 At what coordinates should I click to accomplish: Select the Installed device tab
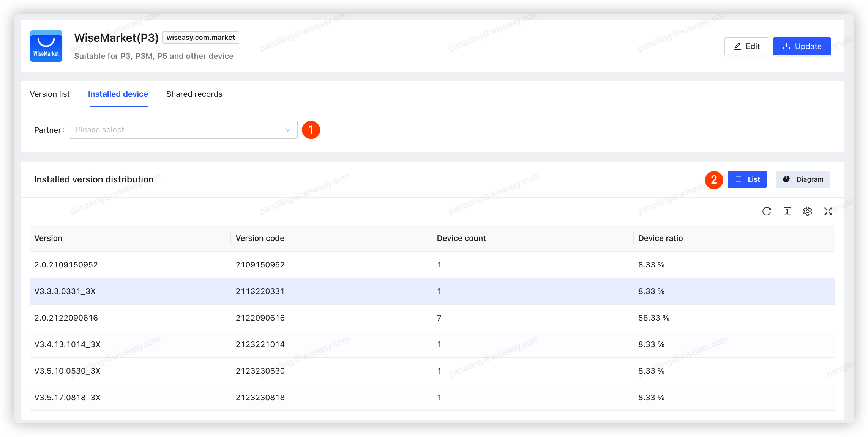coord(118,94)
